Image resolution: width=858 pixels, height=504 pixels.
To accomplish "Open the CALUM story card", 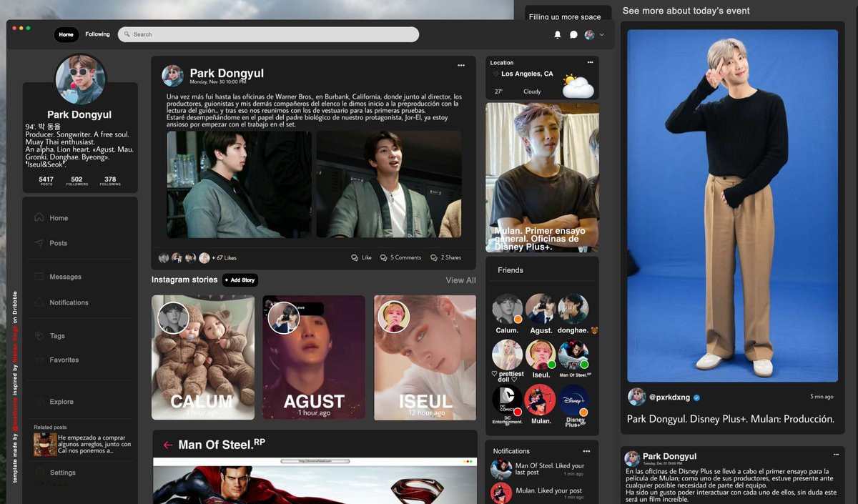I will point(203,357).
